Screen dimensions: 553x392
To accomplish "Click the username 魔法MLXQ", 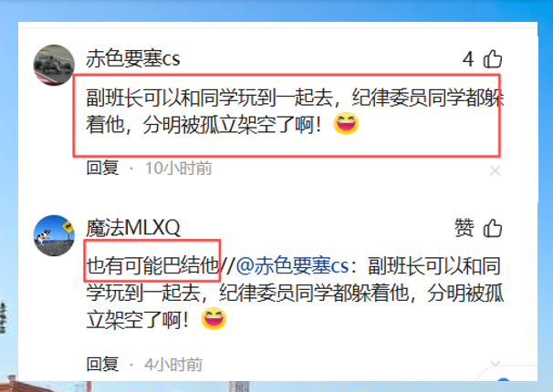I will [x=133, y=228].
